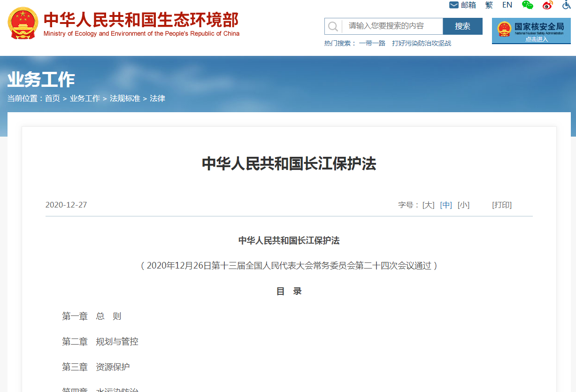
Task: Click the 邮箱 mailbox envelope icon
Action: pyautogui.click(x=454, y=5)
